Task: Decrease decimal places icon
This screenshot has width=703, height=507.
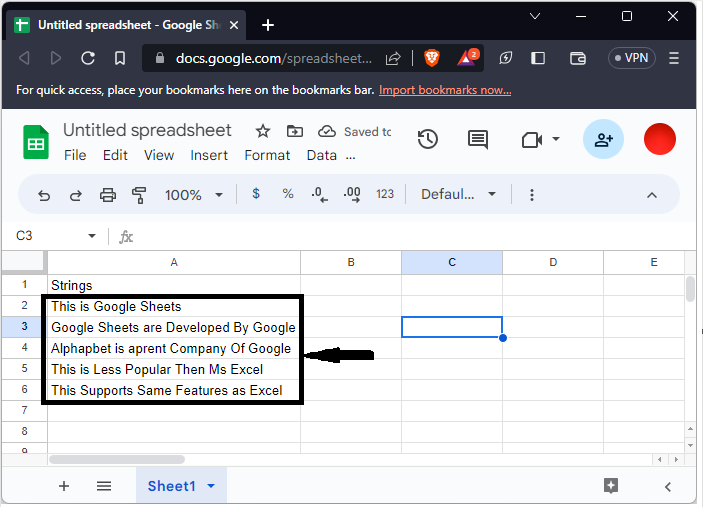Action: (320, 195)
